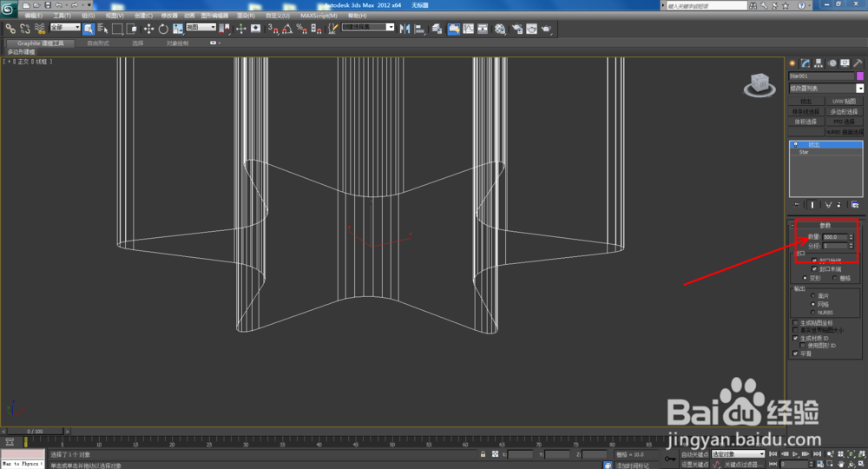Toggle Window/Crossing selection mode
Screen dimensions: 868x469
click(x=132, y=29)
